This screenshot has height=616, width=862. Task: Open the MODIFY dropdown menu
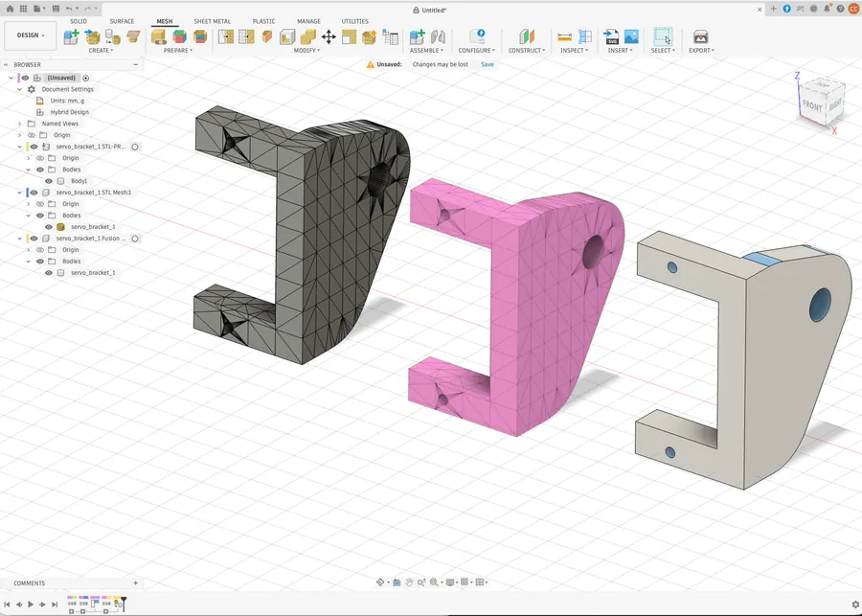pyautogui.click(x=306, y=50)
